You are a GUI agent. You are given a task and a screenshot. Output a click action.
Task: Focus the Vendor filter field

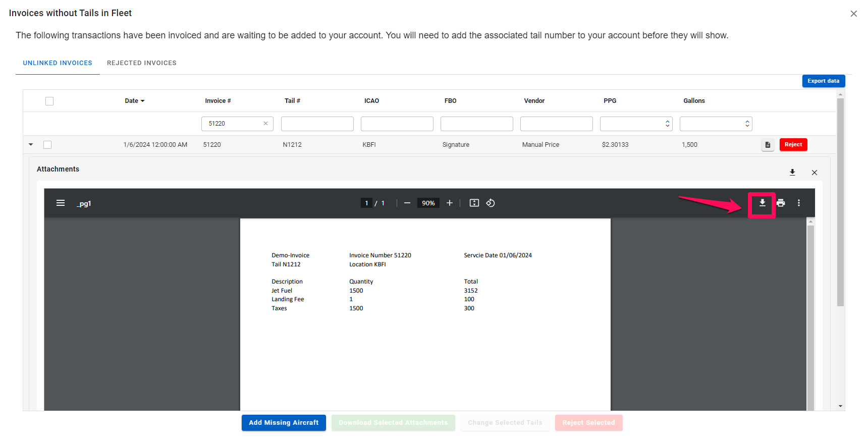(x=557, y=124)
